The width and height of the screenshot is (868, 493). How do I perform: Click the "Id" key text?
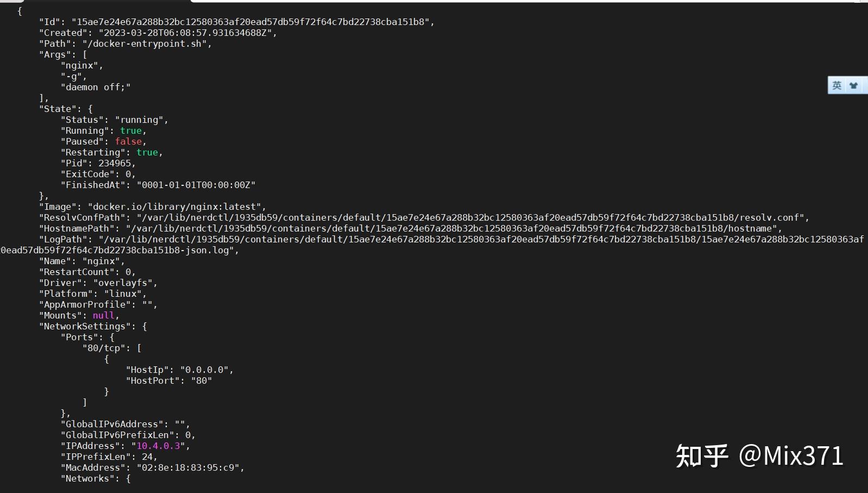[50, 22]
